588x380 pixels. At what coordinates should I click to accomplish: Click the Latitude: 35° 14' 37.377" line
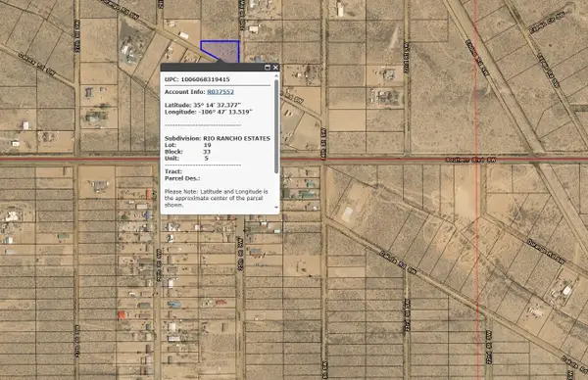[203, 106]
